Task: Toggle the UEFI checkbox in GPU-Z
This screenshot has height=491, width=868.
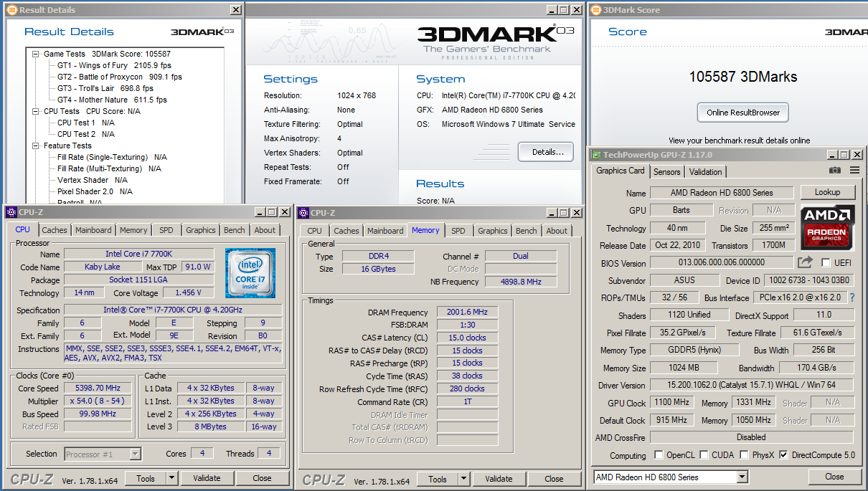Action: (x=826, y=263)
